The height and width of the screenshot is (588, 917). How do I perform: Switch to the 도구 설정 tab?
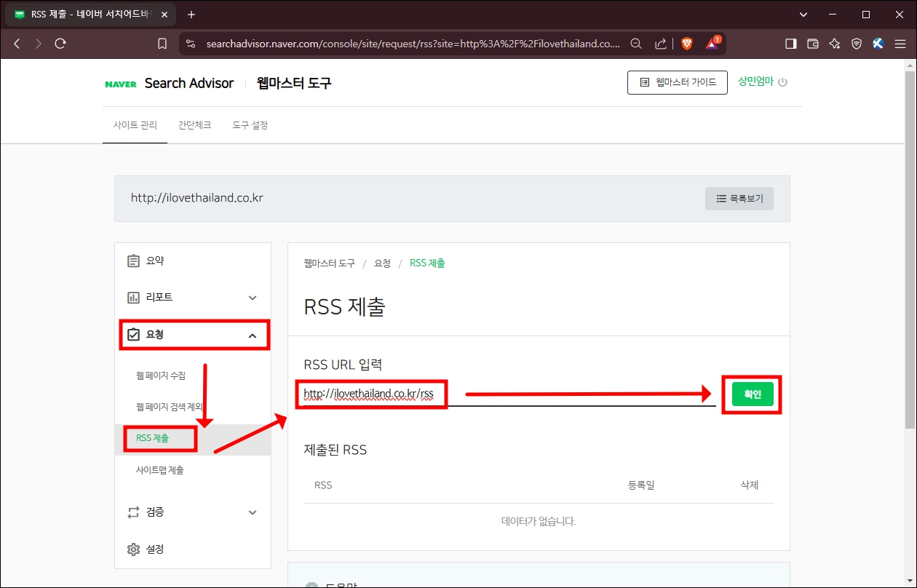[250, 125]
